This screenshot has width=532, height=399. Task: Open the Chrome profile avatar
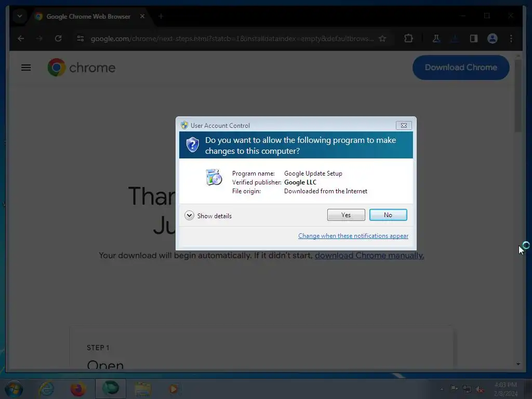point(493,38)
